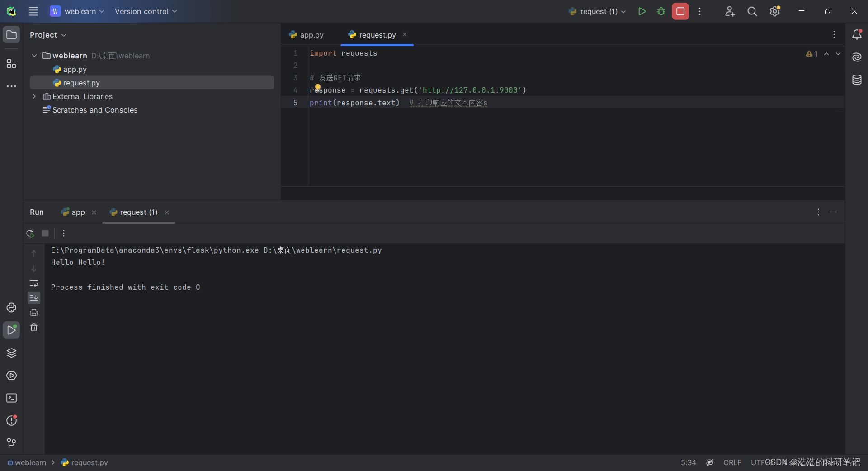
Task: Go to previous highlighted problem
Action: click(826, 54)
